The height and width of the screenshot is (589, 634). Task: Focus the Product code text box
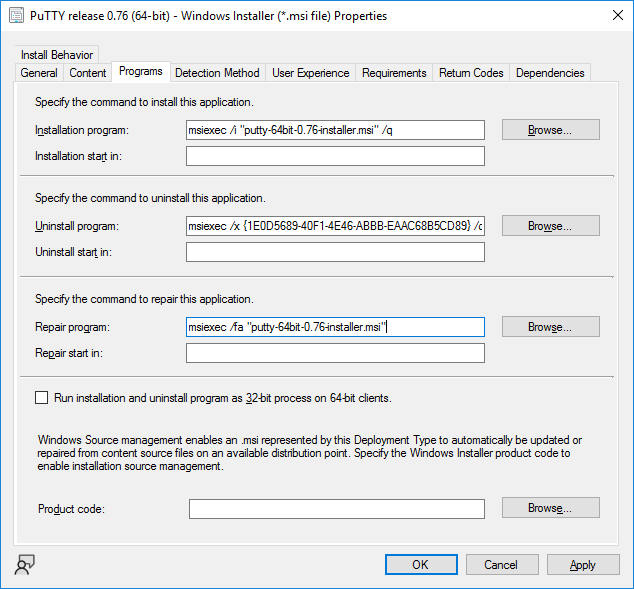pos(336,509)
